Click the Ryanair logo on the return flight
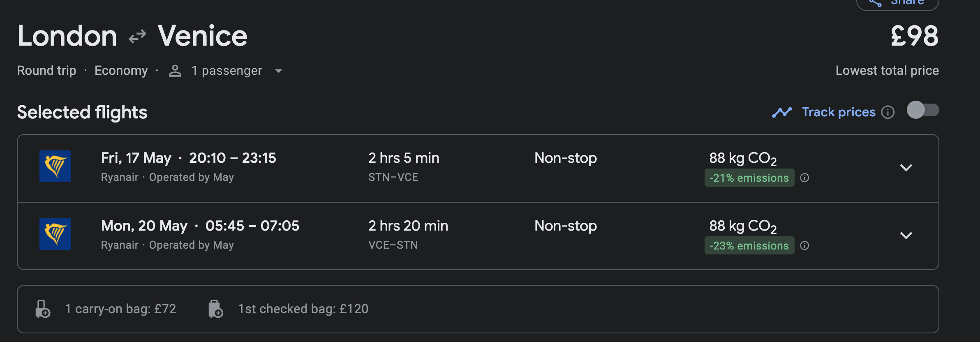Image resolution: width=980 pixels, height=342 pixels. (x=55, y=234)
